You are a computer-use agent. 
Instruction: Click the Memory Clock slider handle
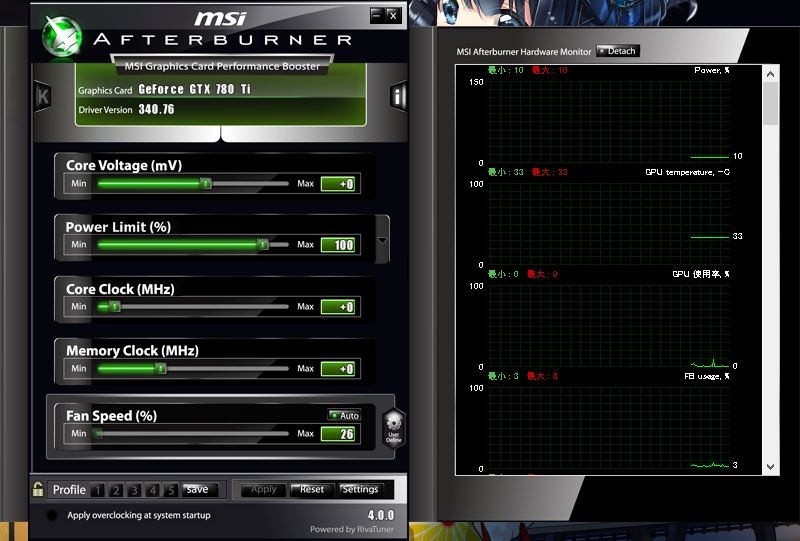161,368
